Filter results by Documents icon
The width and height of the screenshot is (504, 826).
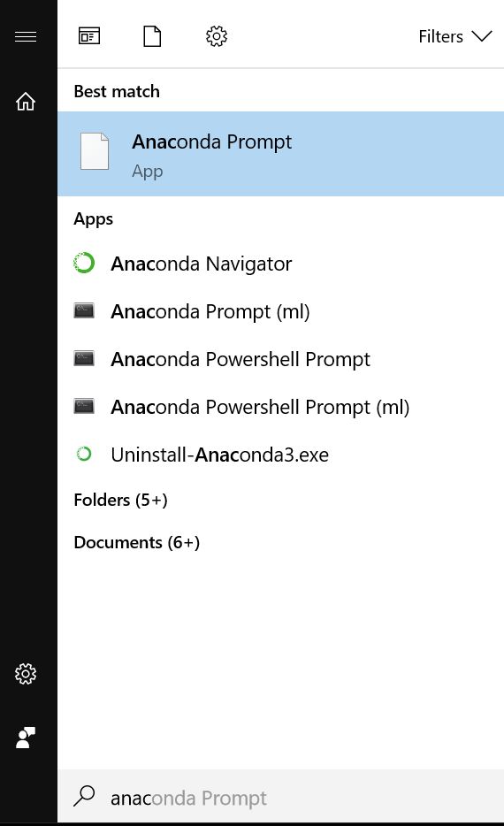(x=152, y=36)
